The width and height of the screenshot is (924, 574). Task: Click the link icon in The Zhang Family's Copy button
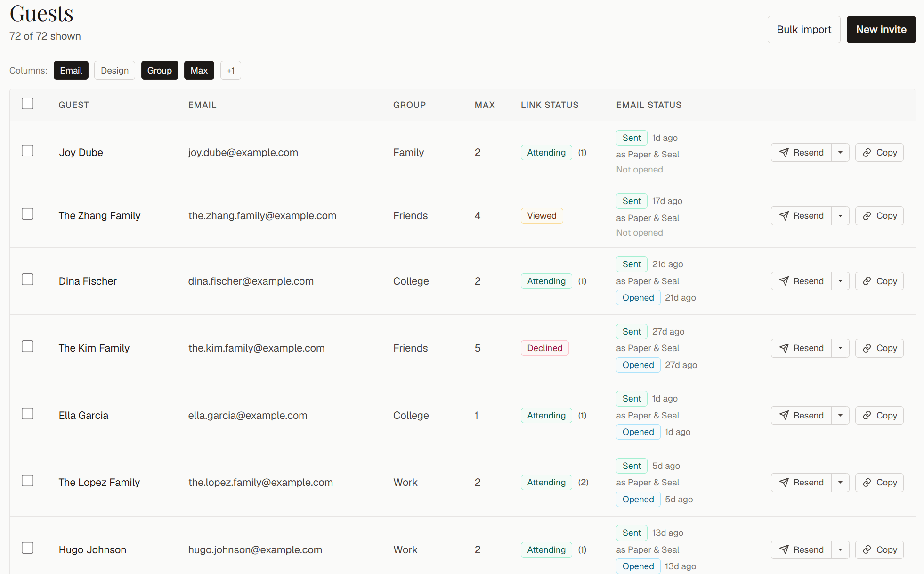point(867,216)
